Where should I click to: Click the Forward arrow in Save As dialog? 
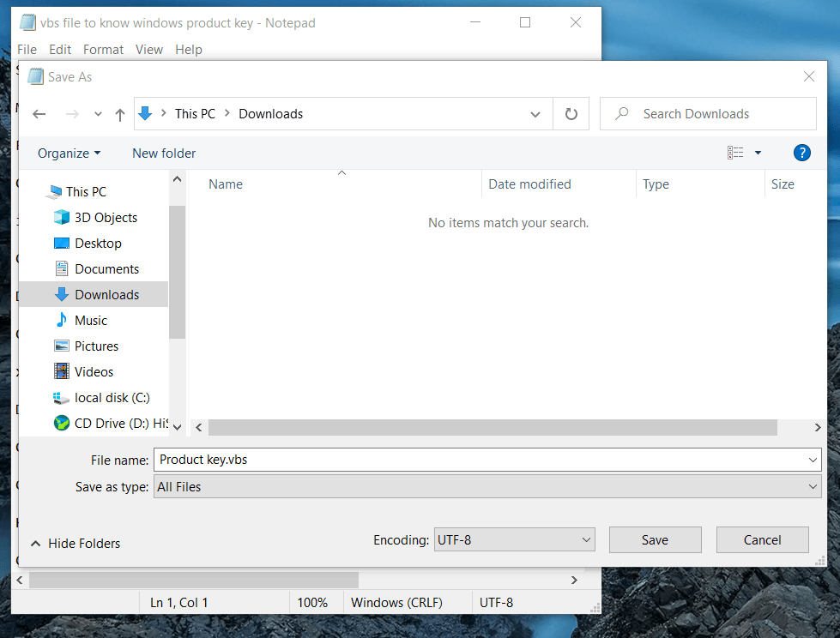pos(72,114)
